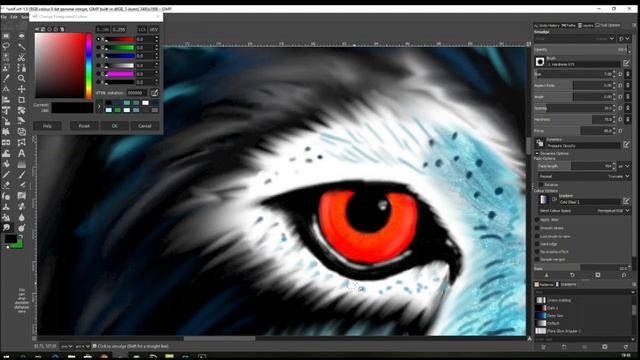Click the Help button in colour dialog
640x360 pixels.
47,126
